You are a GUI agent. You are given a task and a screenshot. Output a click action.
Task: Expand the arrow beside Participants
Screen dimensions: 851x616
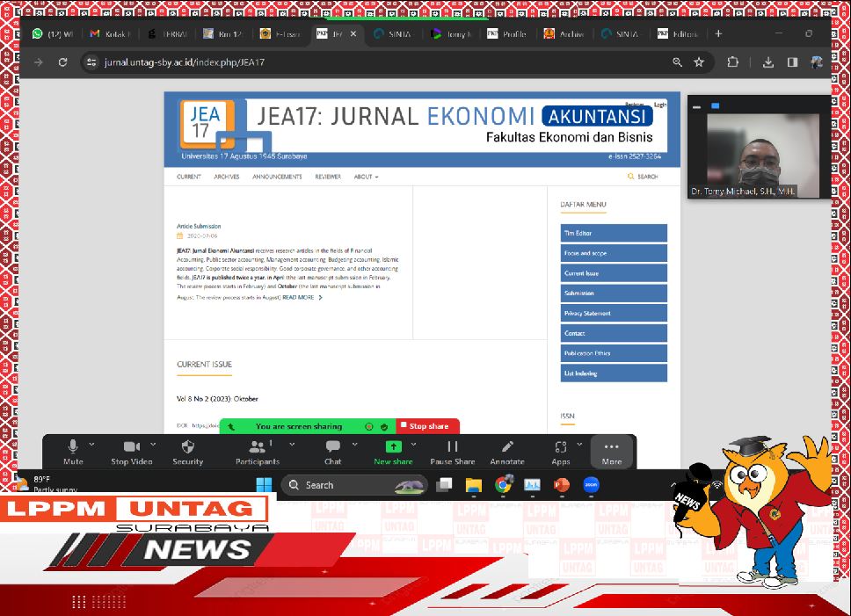pyautogui.click(x=292, y=444)
